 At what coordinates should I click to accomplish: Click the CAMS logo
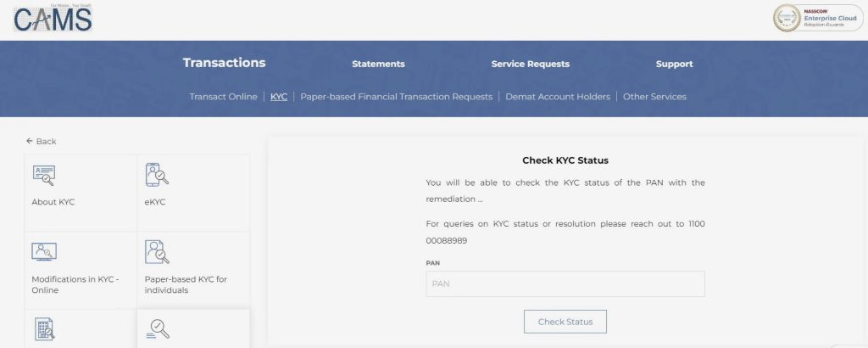point(53,19)
